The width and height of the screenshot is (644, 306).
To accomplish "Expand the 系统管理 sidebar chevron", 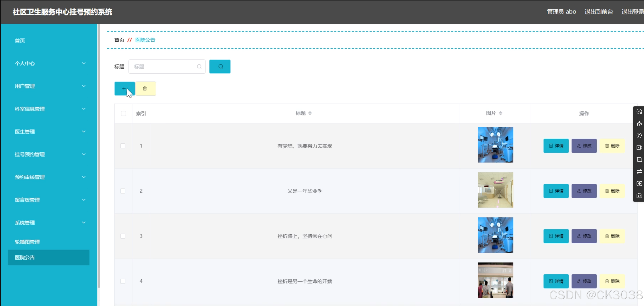I will [x=84, y=222].
